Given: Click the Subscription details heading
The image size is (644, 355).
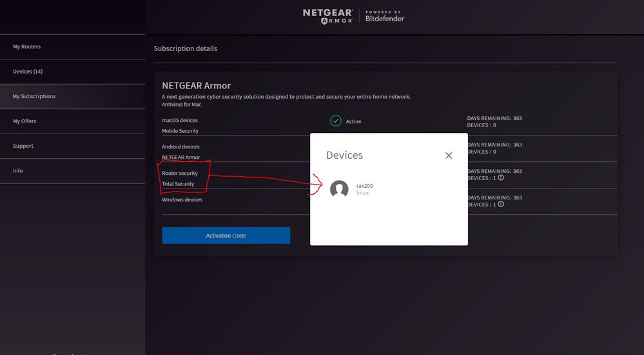Looking at the screenshot, I should (x=185, y=48).
